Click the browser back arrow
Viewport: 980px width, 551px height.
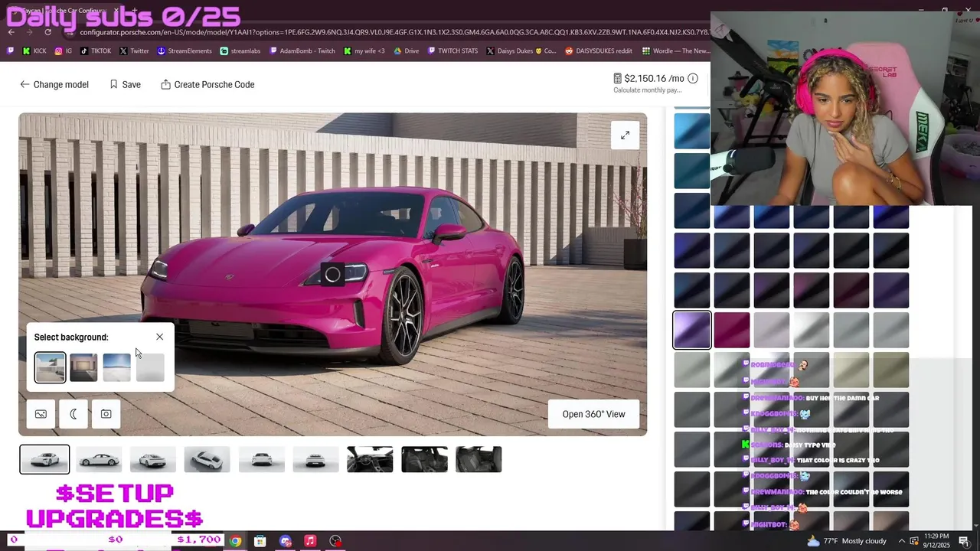tap(11, 32)
